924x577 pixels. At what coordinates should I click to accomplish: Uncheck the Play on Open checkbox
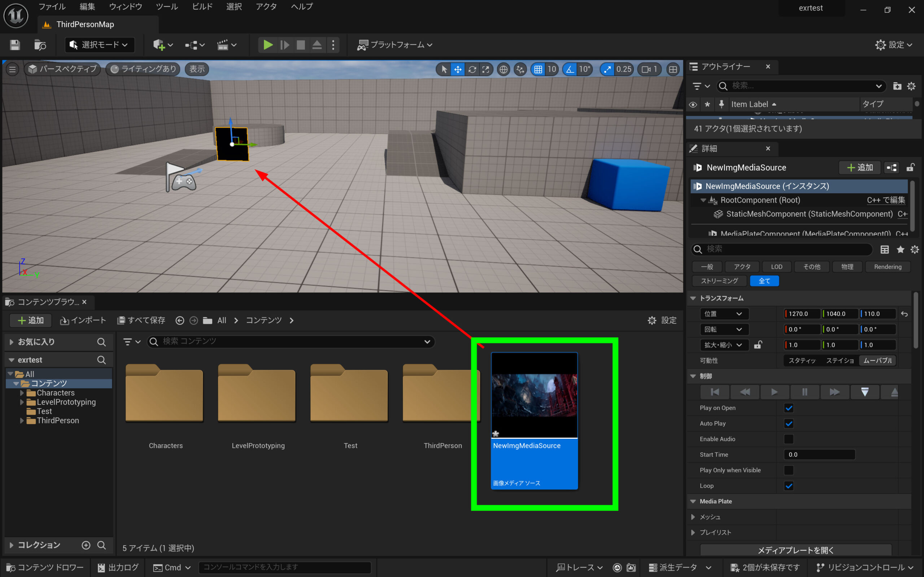pos(788,408)
